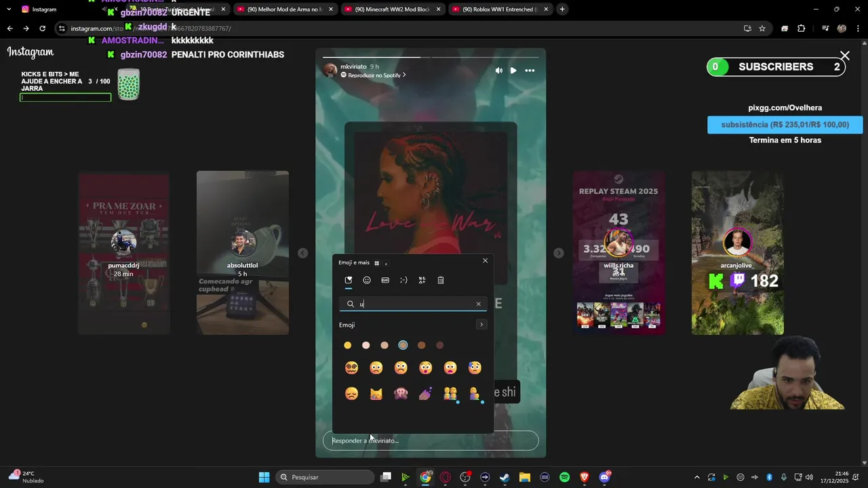The image size is (868, 488).
Task: Insert the see-no-evil monkey emoji
Action: coord(401,393)
